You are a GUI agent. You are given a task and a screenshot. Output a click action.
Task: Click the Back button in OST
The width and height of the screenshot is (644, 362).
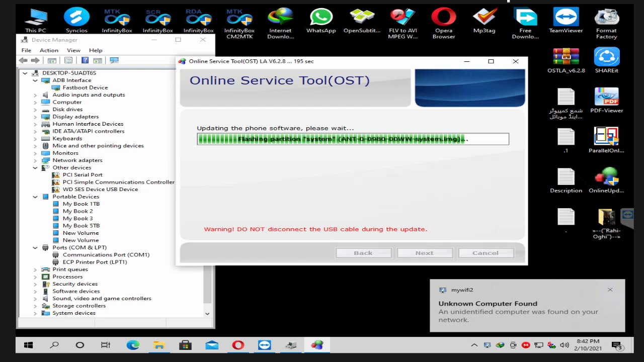363,253
